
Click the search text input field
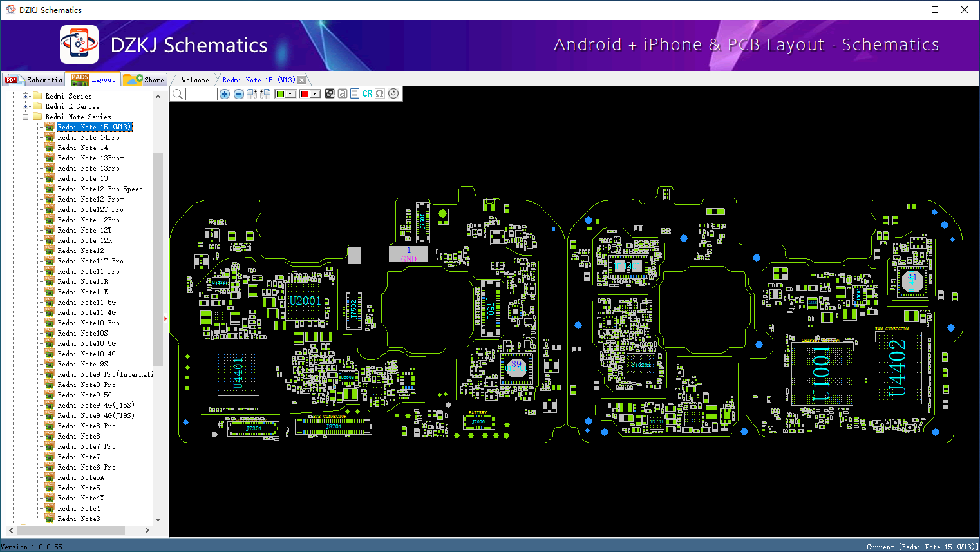tap(201, 94)
